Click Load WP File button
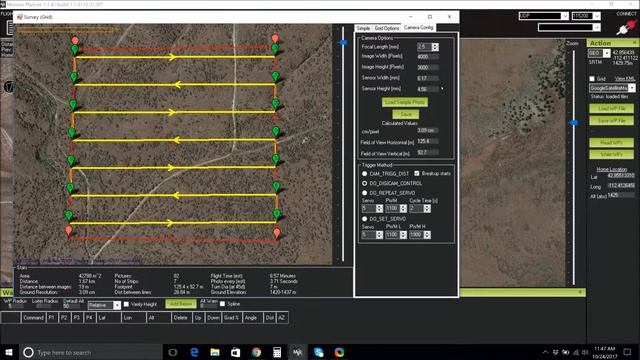This screenshot has width=640, height=360. (611, 108)
